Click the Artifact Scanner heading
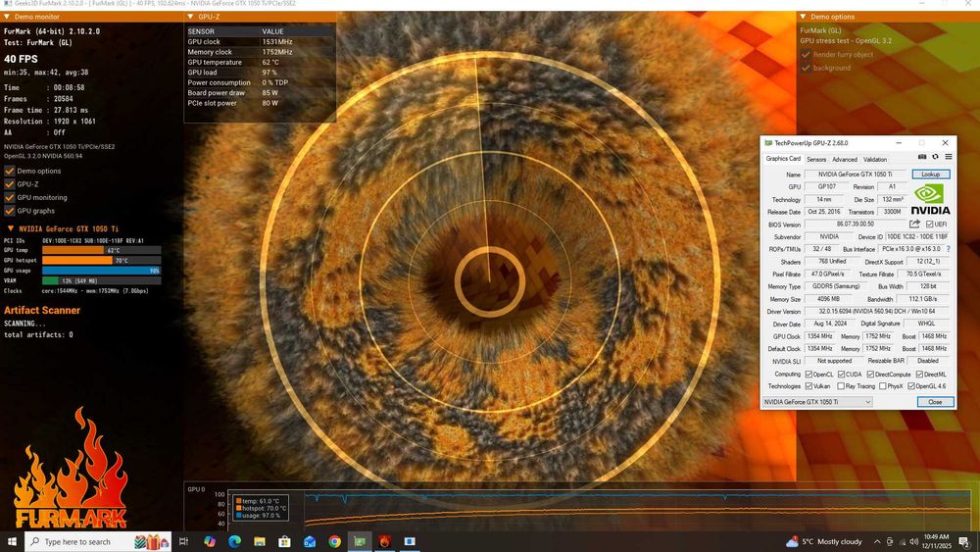The width and height of the screenshot is (980, 552). coord(42,310)
